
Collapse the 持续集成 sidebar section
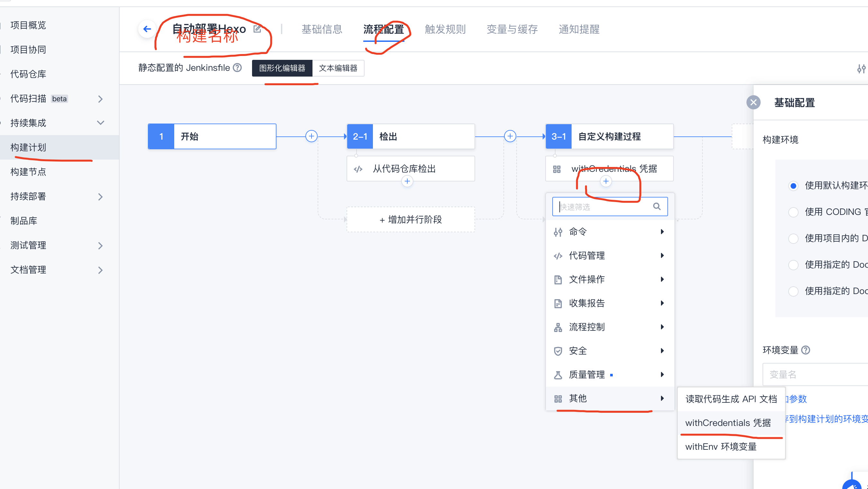(x=100, y=123)
